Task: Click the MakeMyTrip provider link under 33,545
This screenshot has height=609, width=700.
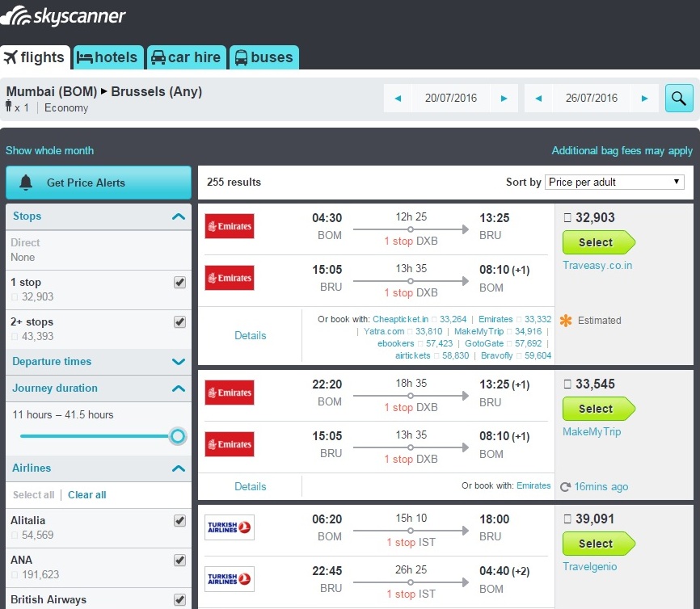Action: point(592,432)
